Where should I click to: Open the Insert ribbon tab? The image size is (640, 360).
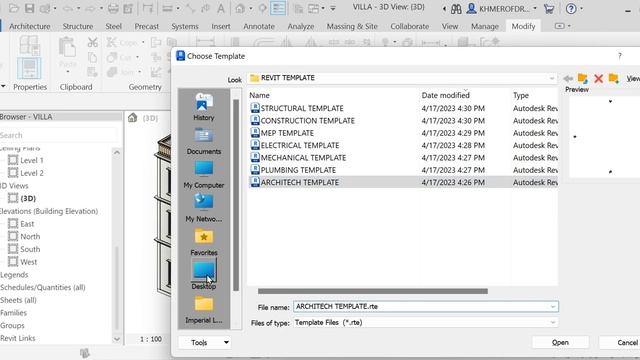tap(221, 26)
